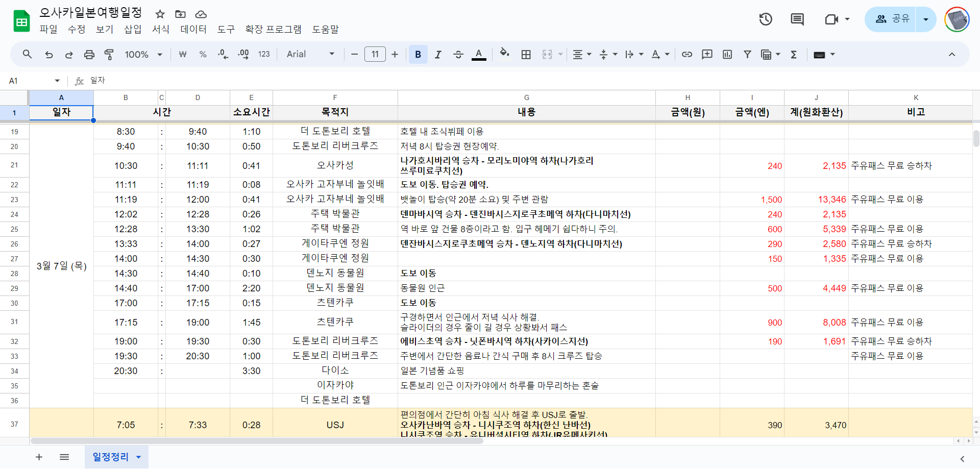Open the 확장 프로그램 menu
This screenshot has width=980, height=469.
click(x=273, y=30)
